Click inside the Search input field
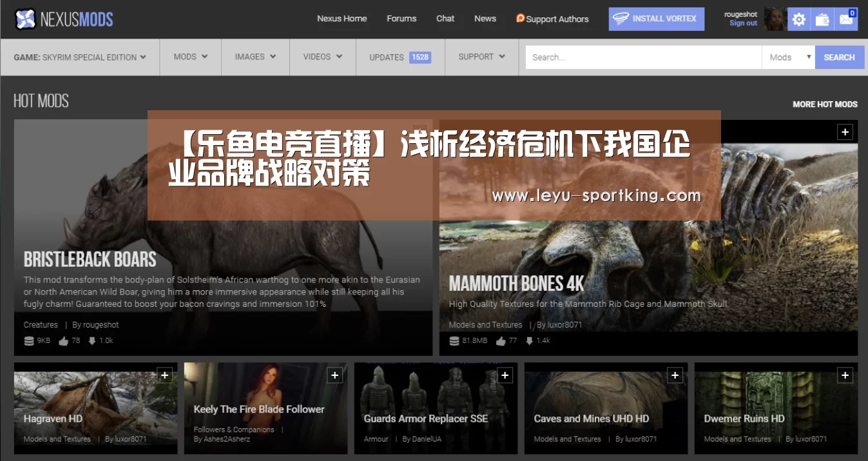The image size is (868, 461). point(644,57)
